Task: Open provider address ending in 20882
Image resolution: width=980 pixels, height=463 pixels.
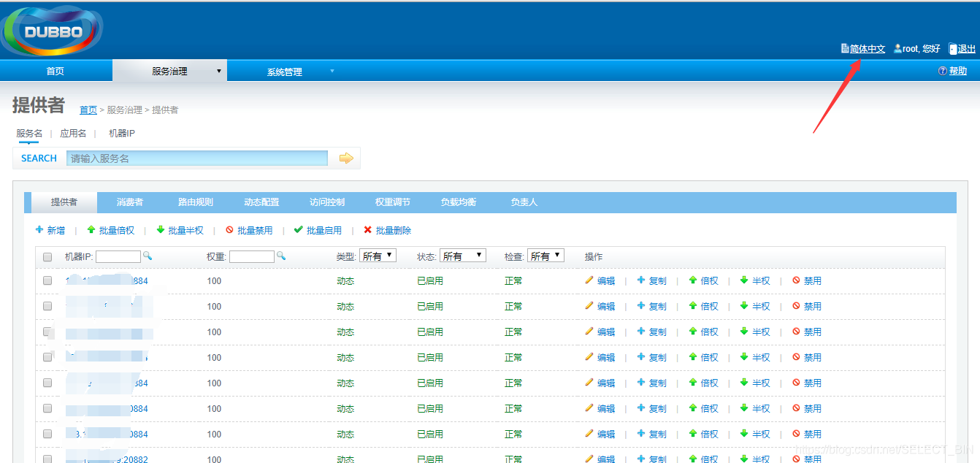Action: [x=107, y=459]
